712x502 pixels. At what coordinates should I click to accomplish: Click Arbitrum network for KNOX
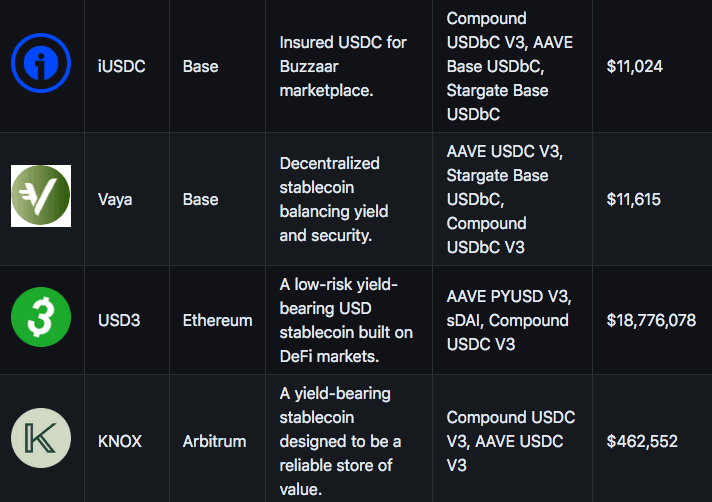click(x=214, y=441)
